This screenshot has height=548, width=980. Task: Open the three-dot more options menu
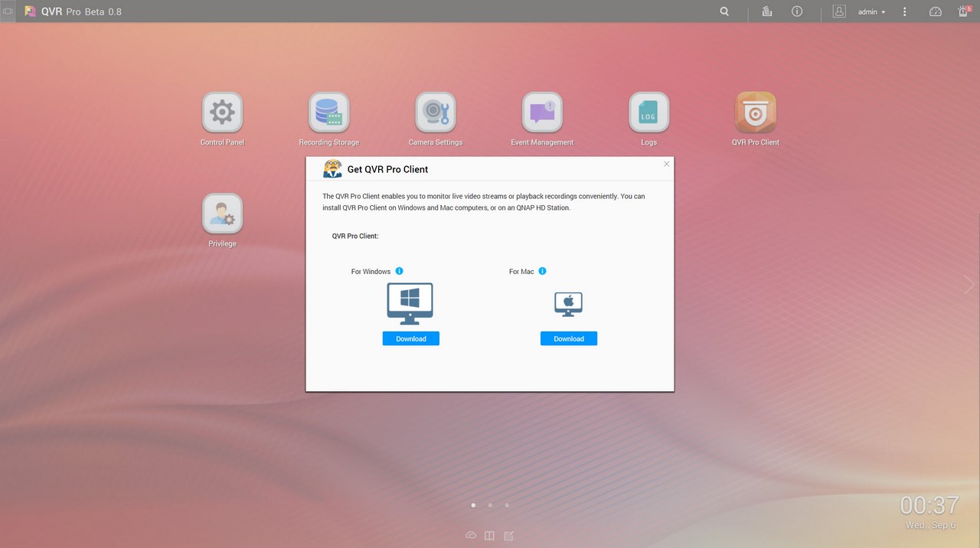tap(905, 11)
